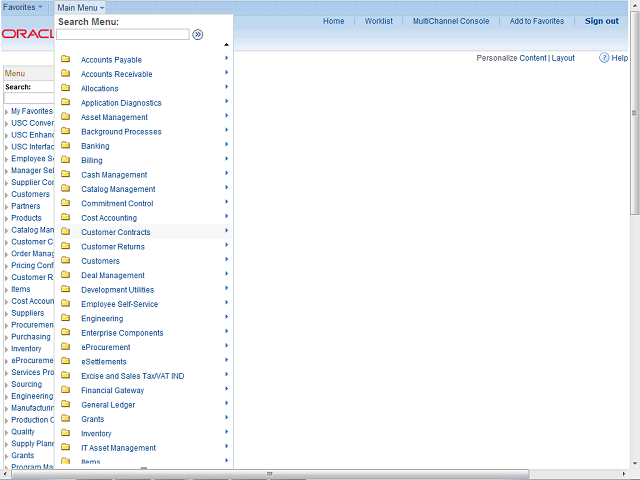Viewport: 640px width, 480px height.
Task: Click the IT Asset Management folder icon
Action: point(65,447)
